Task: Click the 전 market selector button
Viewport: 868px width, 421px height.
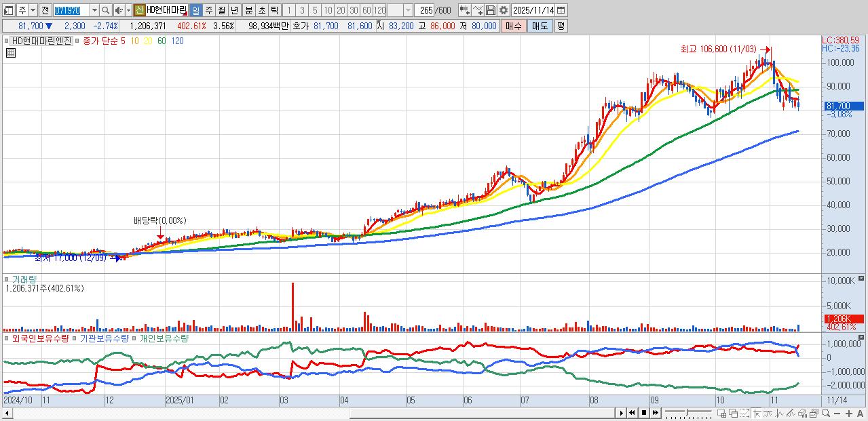Action: click(x=45, y=10)
